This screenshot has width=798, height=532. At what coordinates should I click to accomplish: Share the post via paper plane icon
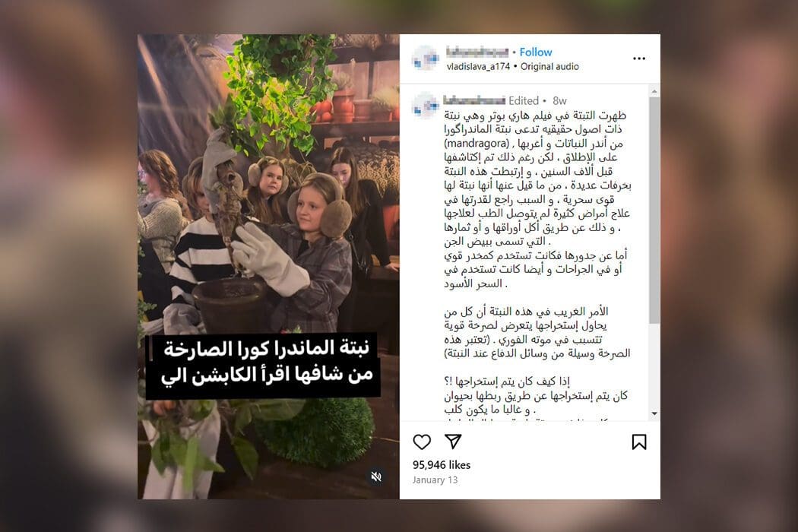(x=453, y=442)
